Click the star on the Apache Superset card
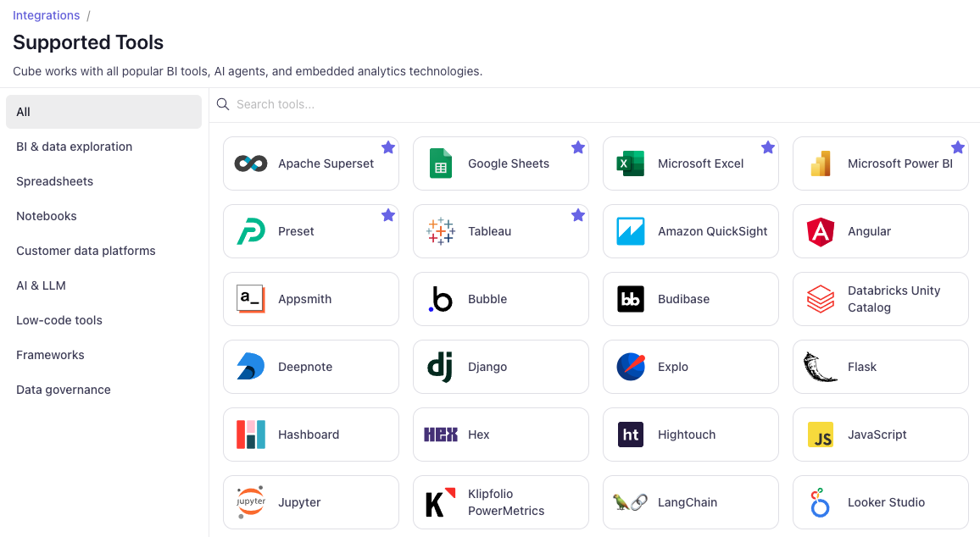 click(388, 147)
